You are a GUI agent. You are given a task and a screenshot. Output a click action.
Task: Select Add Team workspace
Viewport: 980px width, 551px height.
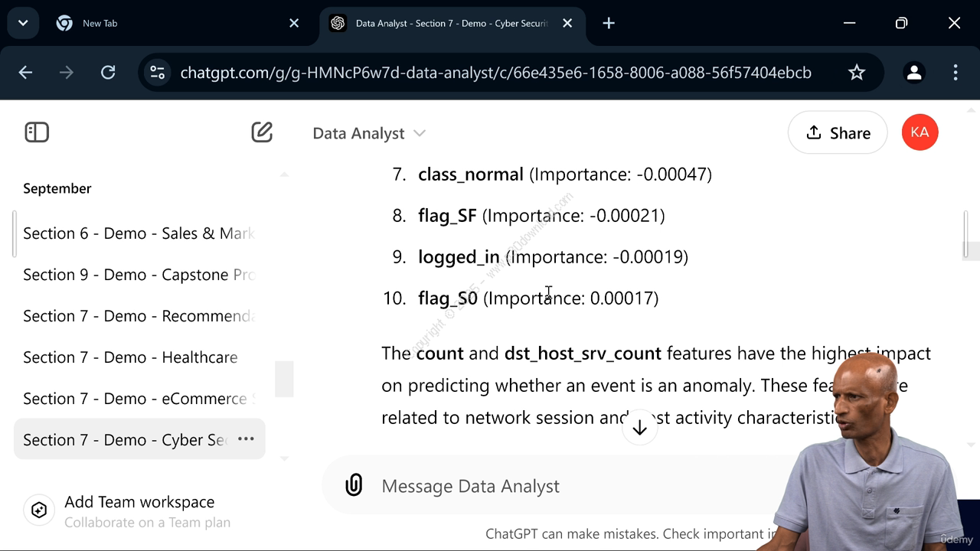tap(139, 502)
